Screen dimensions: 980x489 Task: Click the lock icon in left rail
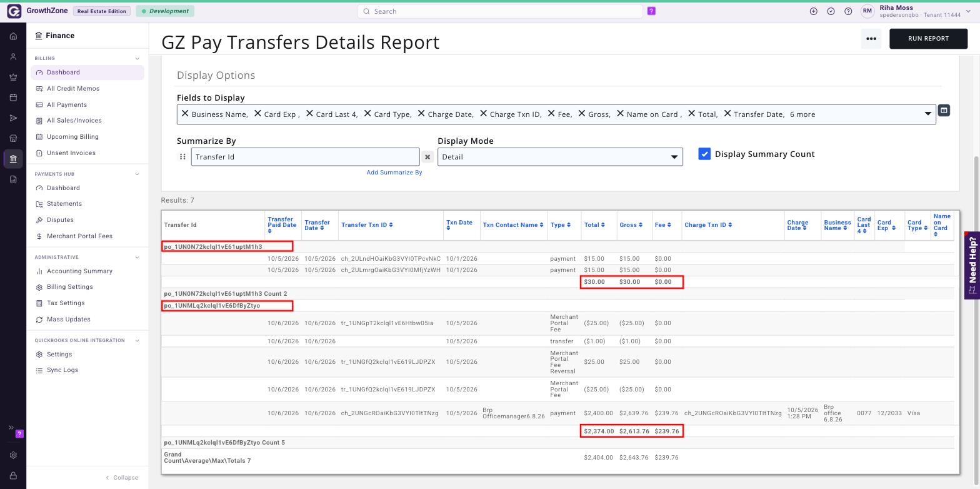point(13,476)
